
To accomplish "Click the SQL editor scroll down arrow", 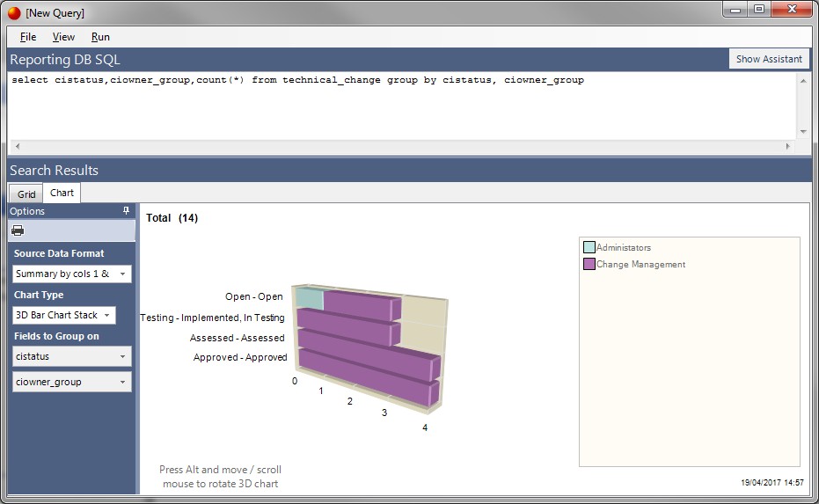I will [x=803, y=132].
